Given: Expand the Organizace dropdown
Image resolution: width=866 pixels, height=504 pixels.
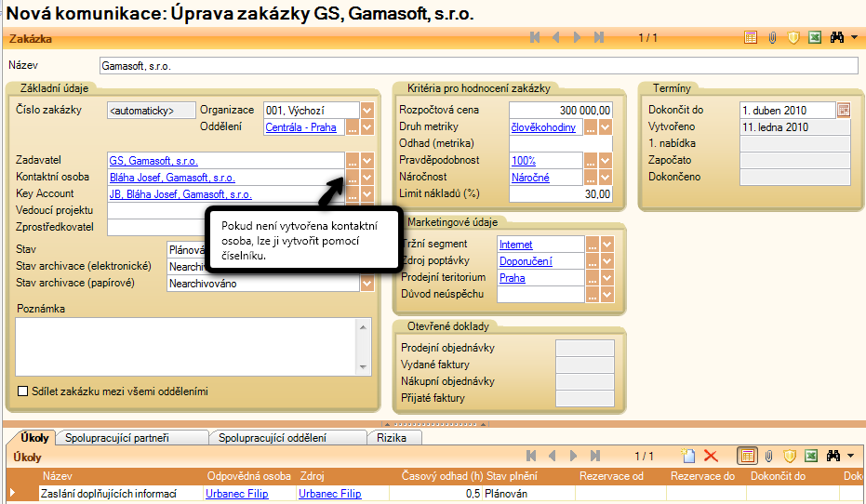Looking at the screenshot, I should tap(366, 111).
